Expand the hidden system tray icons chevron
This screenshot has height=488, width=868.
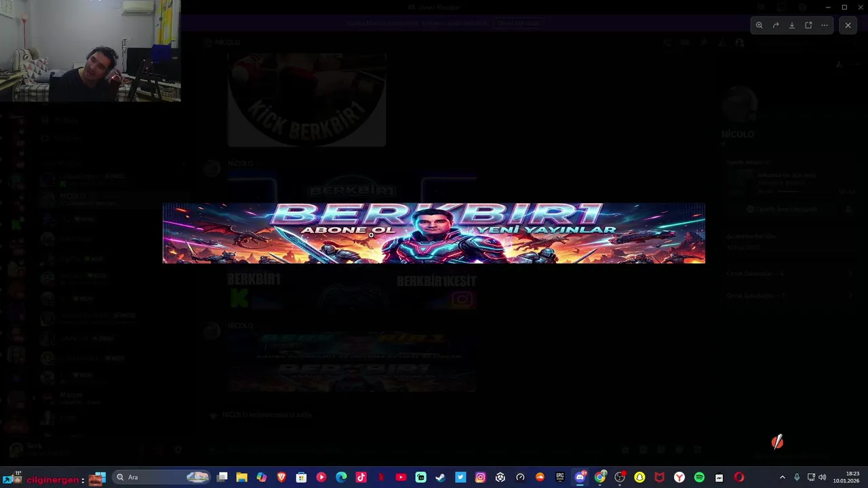coord(782,478)
